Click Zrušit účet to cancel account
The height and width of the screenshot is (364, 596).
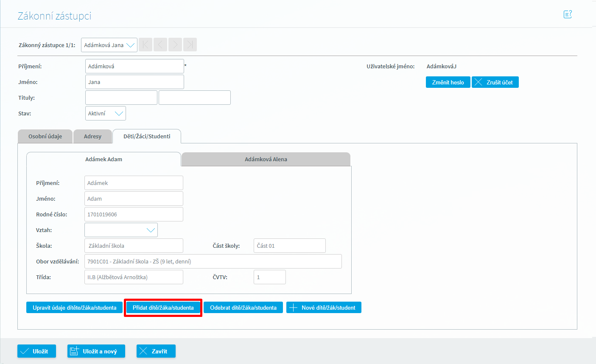[x=495, y=82]
